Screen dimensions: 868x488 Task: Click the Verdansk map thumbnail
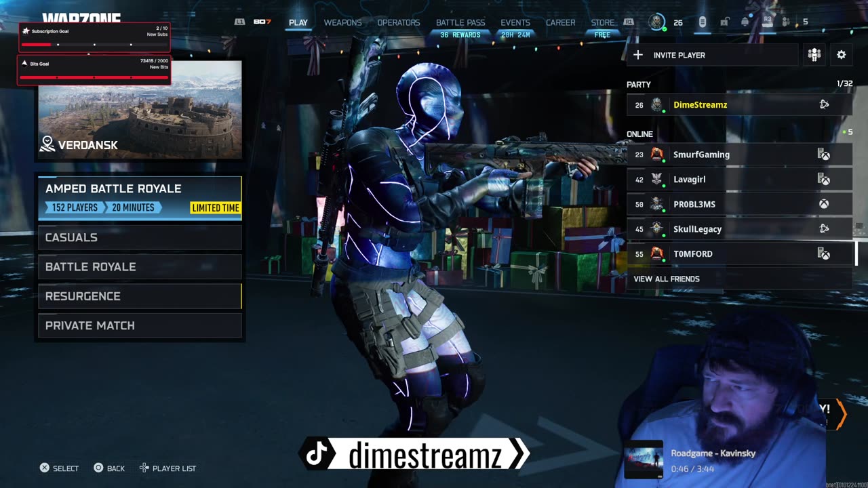[x=140, y=110]
